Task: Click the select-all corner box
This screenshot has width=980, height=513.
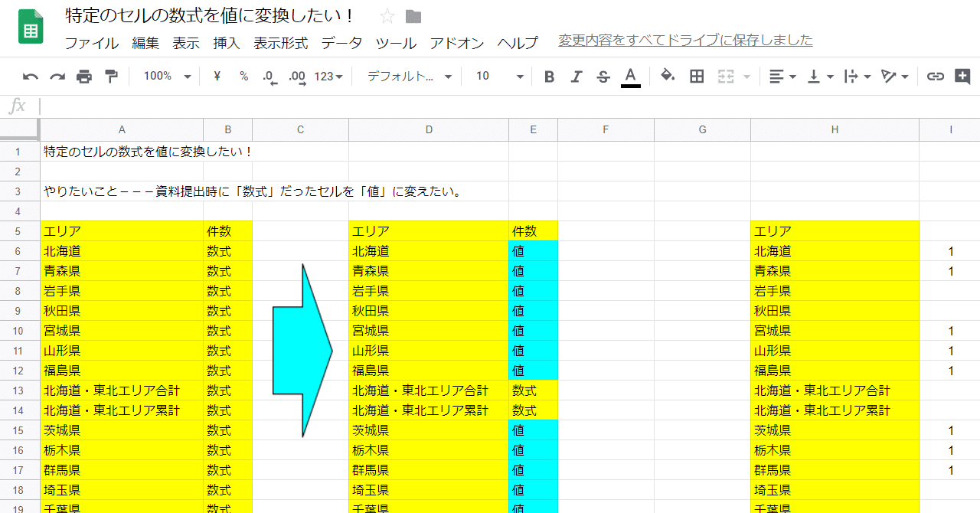Action: coord(20,130)
